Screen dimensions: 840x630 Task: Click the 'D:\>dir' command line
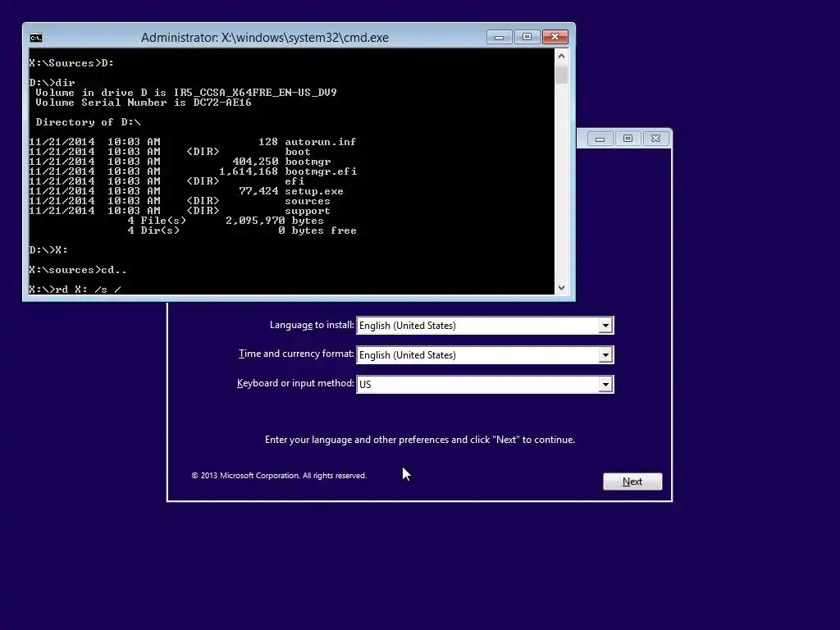52,83
